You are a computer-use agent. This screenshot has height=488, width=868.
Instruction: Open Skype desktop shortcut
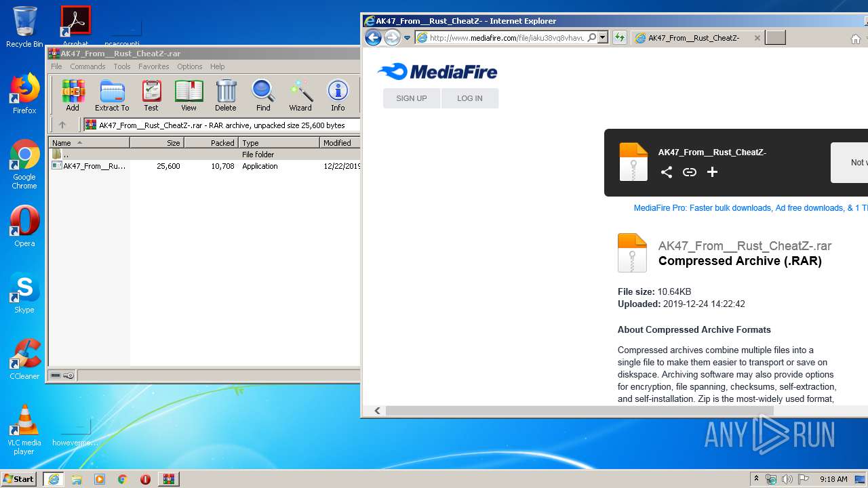pyautogui.click(x=24, y=293)
